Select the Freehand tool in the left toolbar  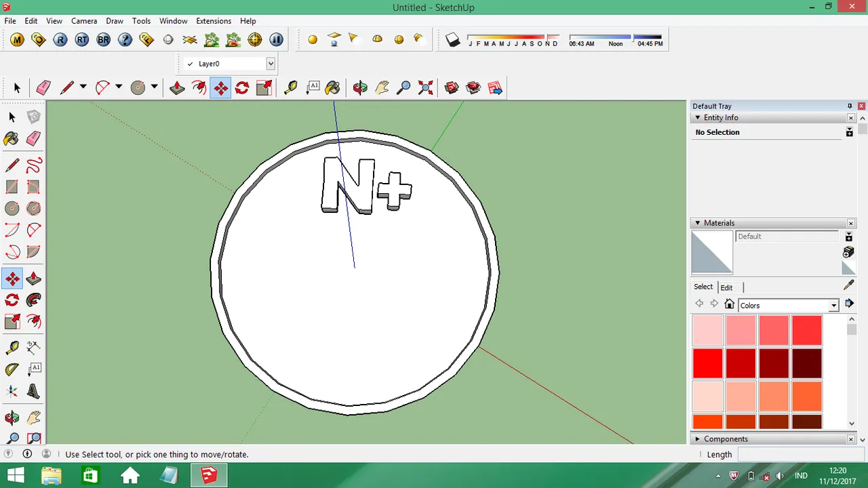click(x=34, y=165)
